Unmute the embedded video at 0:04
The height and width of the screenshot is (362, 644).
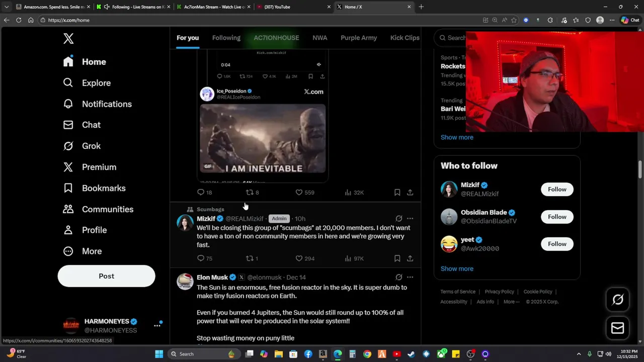click(318, 64)
